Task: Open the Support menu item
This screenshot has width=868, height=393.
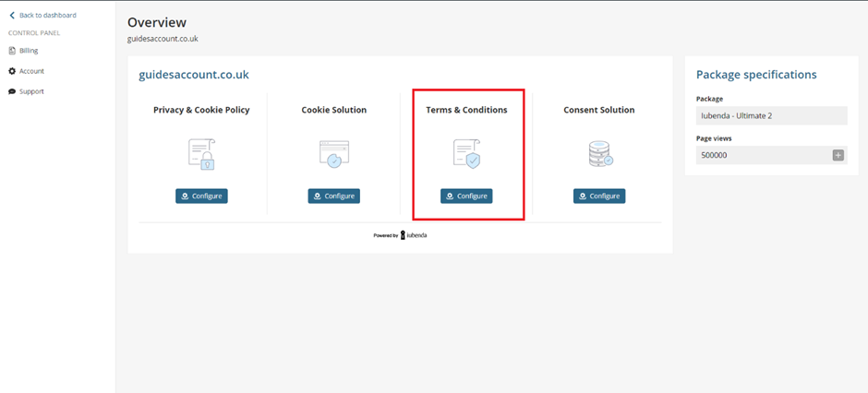Action: (x=27, y=91)
